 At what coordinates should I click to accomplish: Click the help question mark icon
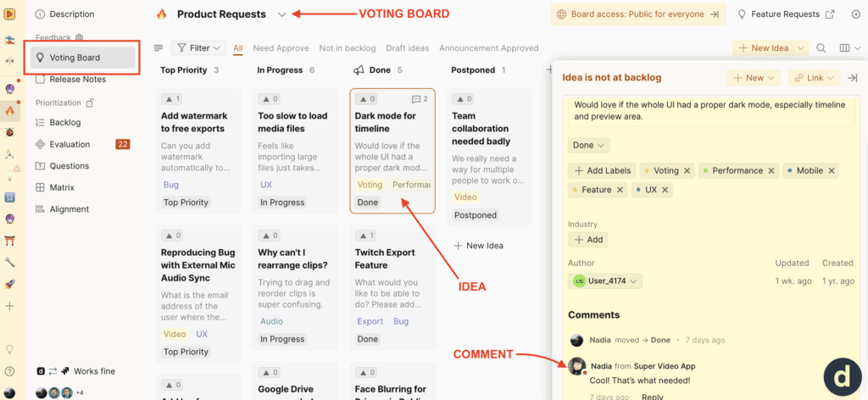coord(10,371)
